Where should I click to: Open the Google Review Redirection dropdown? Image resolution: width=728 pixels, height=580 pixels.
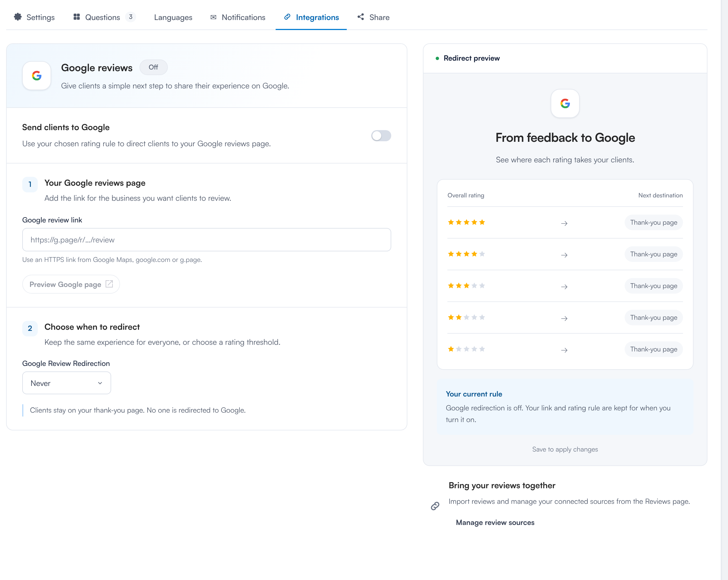pos(66,383)
